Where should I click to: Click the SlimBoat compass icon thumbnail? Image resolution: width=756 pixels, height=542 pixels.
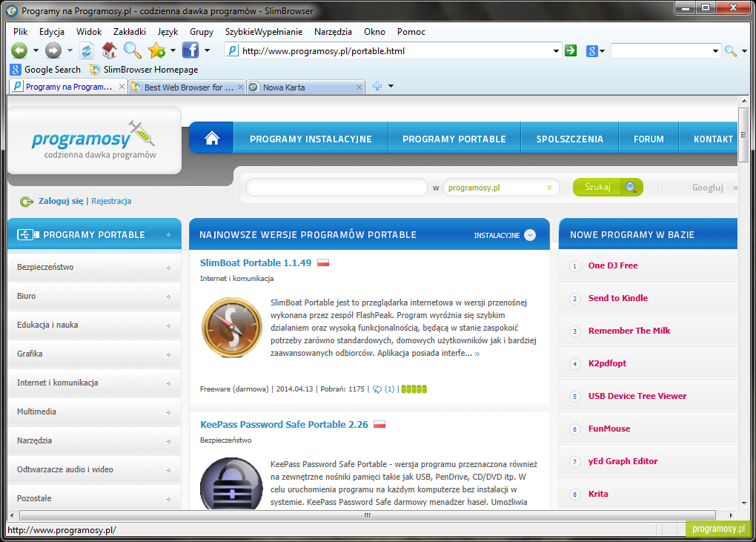232,328
